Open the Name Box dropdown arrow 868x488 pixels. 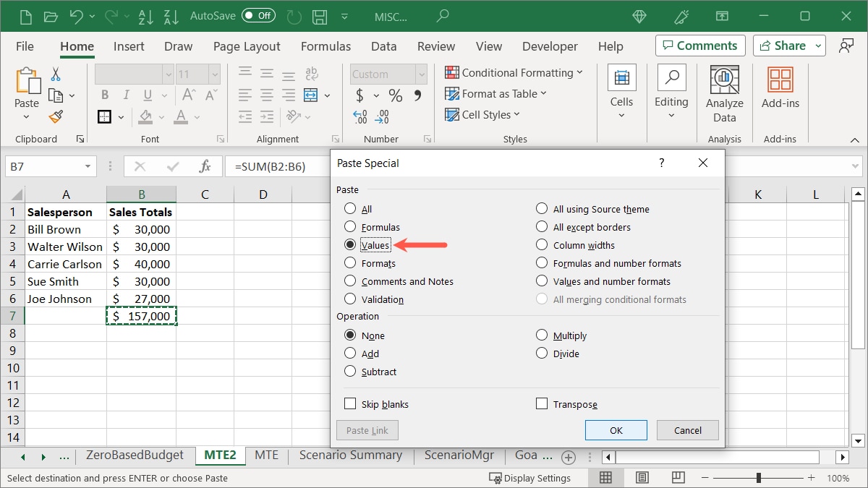tap(88, 166)
